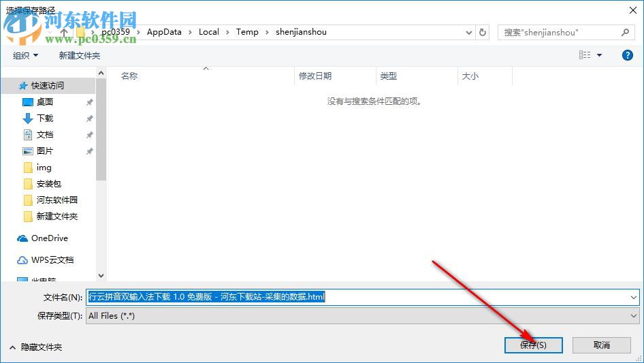Viewport: 644px width, 363px height.
Task: Click the chevron after Temp in path
Action: pyautogui.click(x=267, y=33)
